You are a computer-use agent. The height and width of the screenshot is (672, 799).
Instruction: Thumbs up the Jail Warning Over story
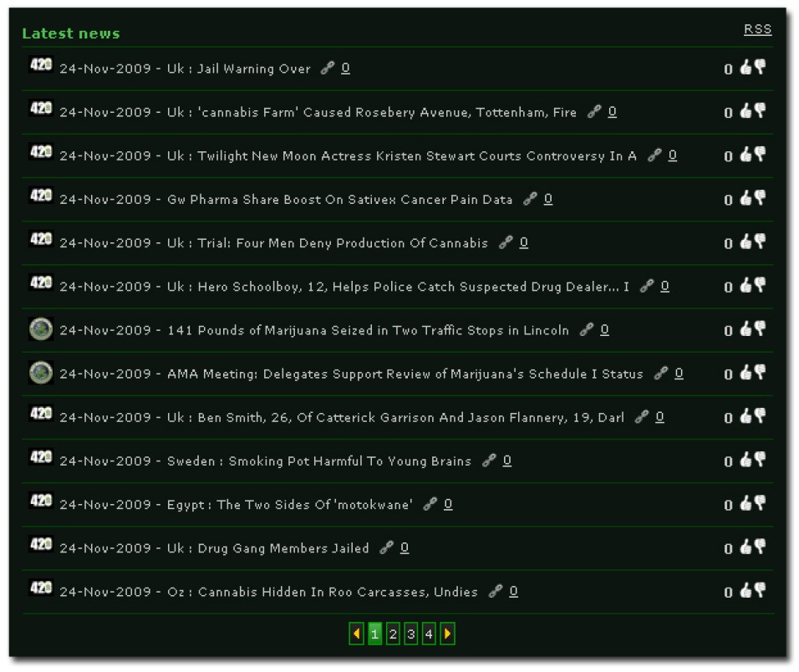746,68
